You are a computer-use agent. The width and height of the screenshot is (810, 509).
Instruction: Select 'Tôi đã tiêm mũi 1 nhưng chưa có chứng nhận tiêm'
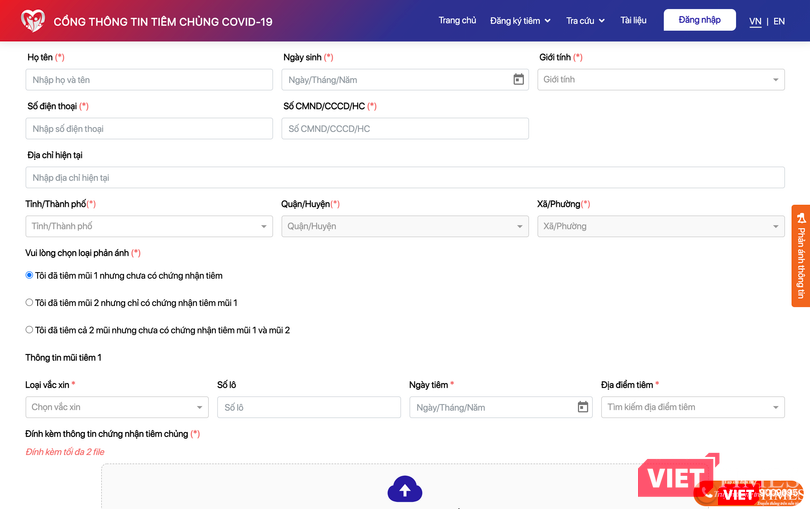pyautogui.click(x=29, y=275)
